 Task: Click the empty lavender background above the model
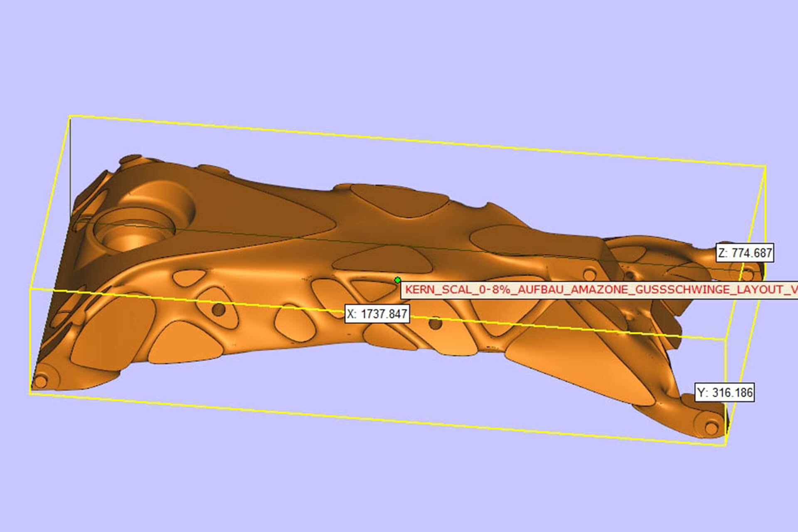pyautogui.click(x=399, y=62)
